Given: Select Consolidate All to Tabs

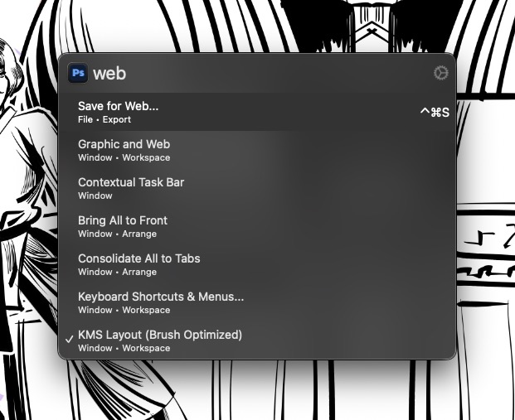Looking at the screenshot, I should point(138,258).
